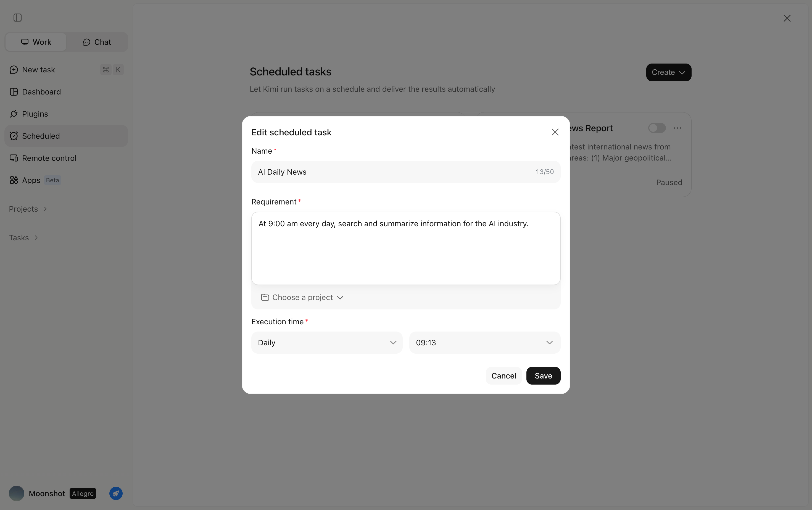Collapse the sidebar panel icon
The width and height of the screenshot is (812, 510).
[x=17, y=17]
